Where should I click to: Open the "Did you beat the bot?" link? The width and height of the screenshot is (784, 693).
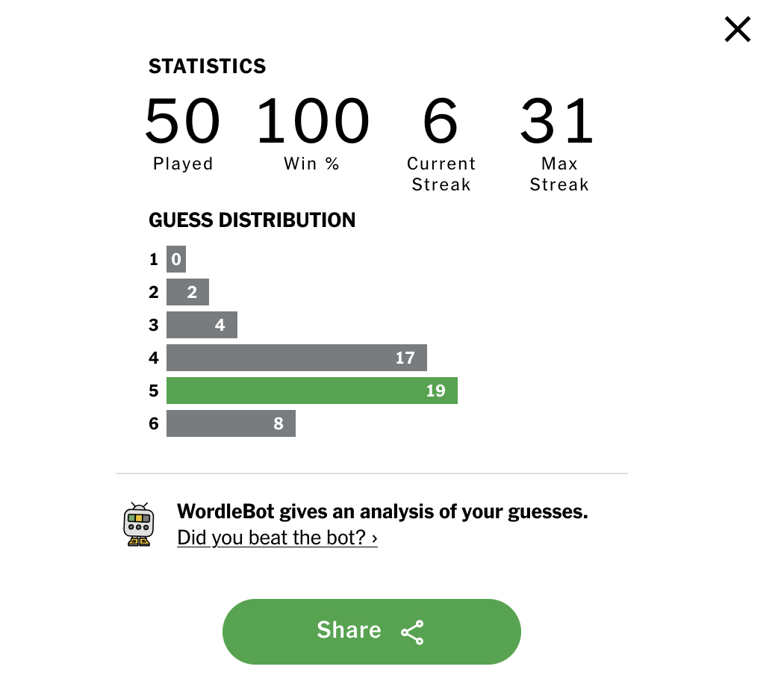[x=273, y=538]
